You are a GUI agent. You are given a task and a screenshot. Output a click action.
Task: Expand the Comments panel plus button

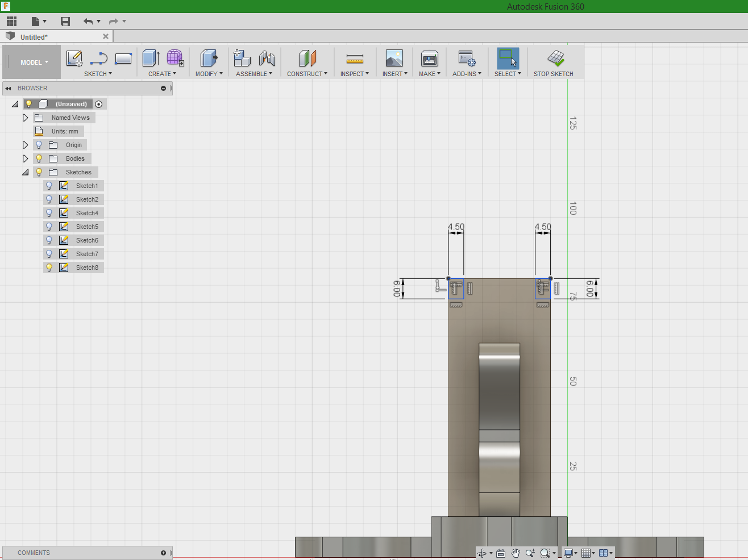(164, 553)
